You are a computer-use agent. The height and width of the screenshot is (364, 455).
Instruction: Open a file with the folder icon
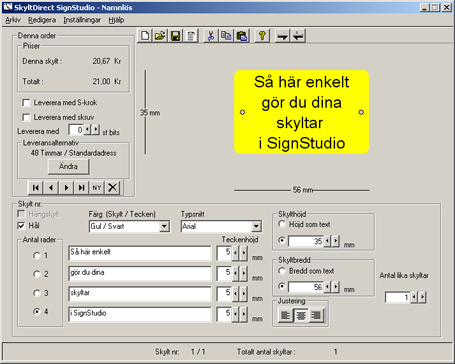pos(160,36)
